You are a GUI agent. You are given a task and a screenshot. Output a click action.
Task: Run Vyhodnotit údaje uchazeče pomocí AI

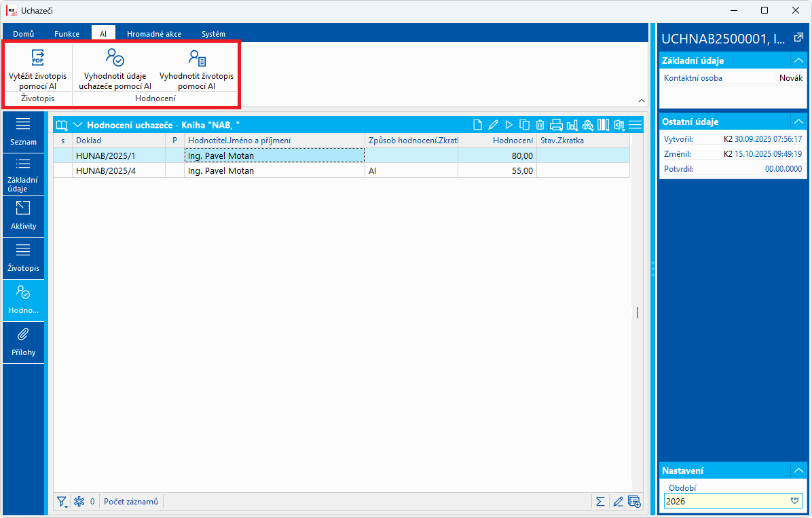[x=115, y=69]
